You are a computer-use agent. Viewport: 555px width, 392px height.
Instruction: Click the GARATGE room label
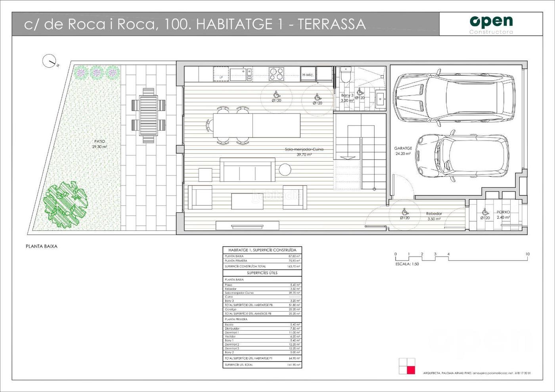pyautogui.click(x=403, y=148)
